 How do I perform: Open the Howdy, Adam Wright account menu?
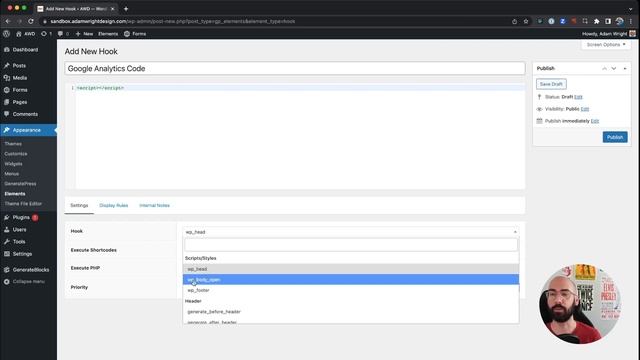[x=609, y=34]
